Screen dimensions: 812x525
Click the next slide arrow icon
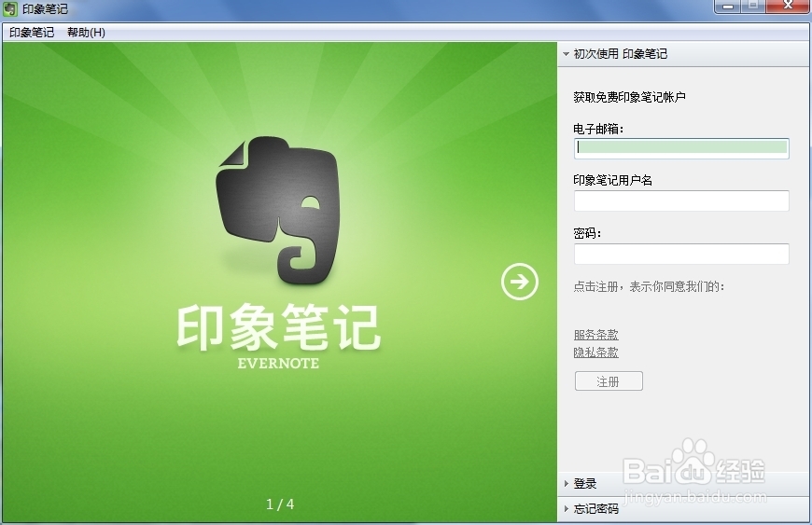coord(520,282)
